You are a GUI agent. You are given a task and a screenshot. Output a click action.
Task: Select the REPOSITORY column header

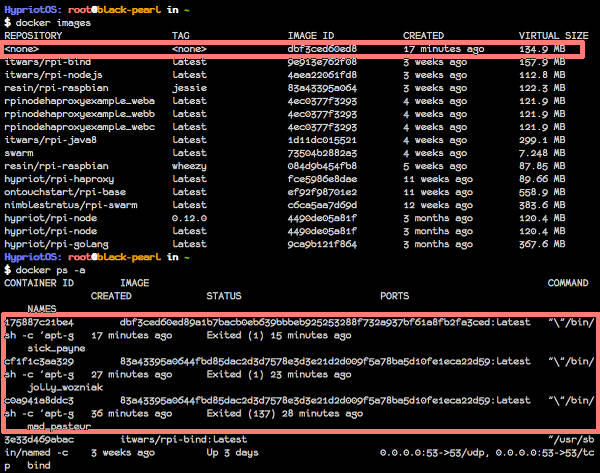33,36
